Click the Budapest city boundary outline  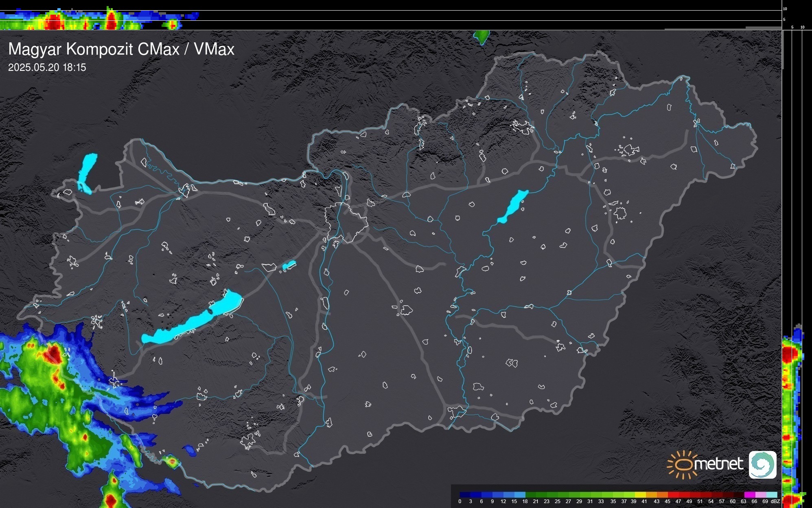coord(346,222)
